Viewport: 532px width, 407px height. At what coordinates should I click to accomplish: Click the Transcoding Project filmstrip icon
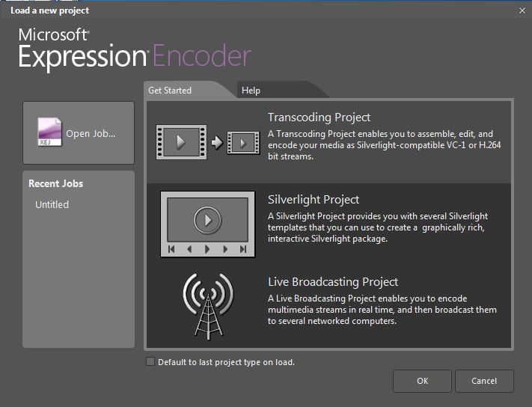[x=208, y=142]
